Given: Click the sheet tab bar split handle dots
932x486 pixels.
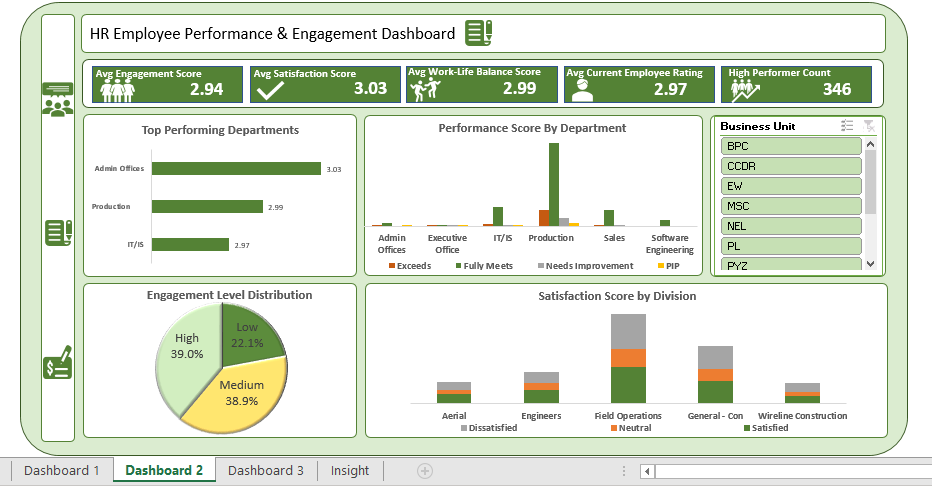Looking at the screenshot, I should coord(623,471).
